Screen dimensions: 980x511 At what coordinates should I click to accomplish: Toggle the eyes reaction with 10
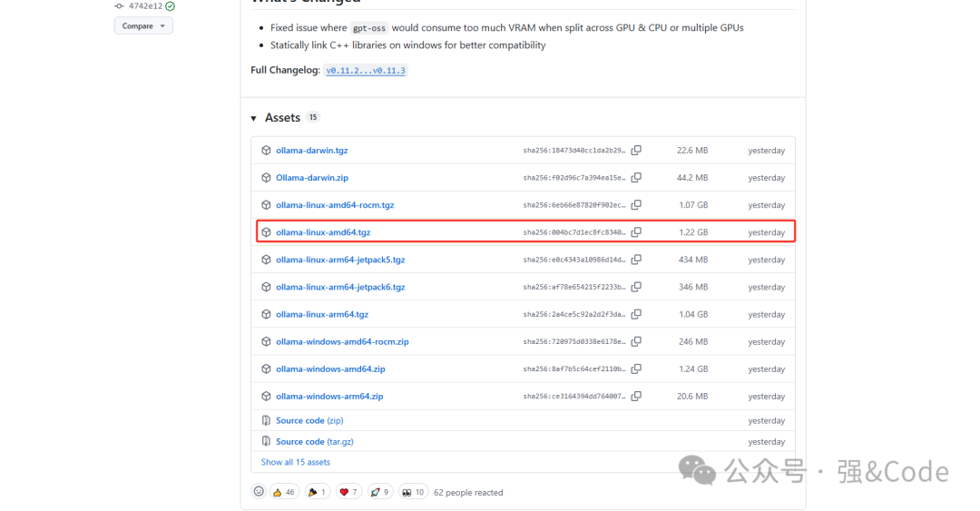pyautogui.click(x=413, y=492)
